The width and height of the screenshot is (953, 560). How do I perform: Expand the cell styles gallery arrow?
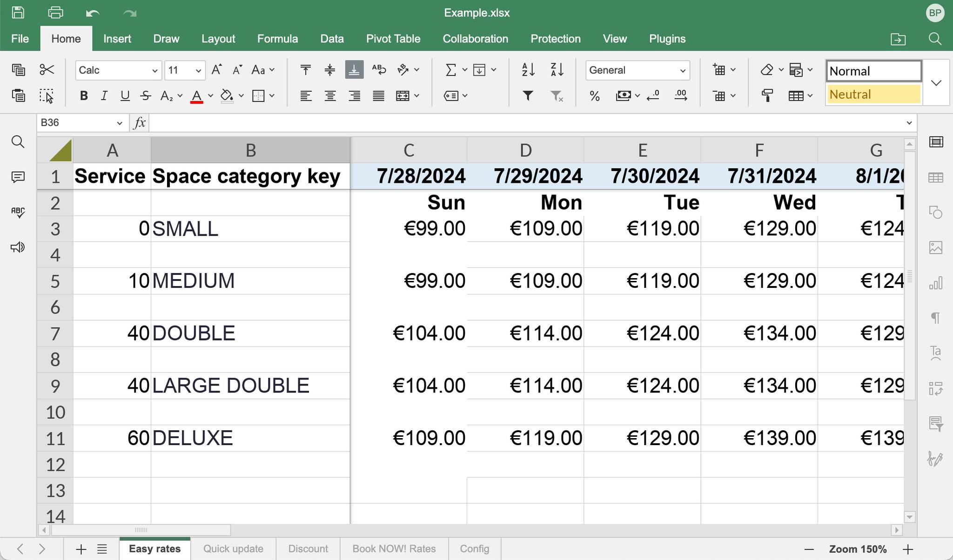click(x=936, y=83)
